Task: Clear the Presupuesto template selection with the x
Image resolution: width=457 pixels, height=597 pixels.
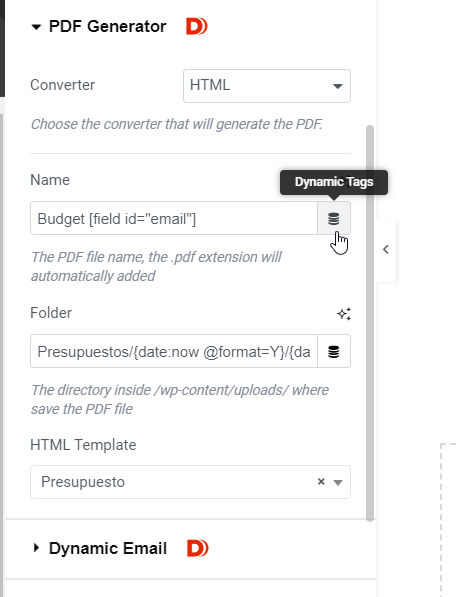Action: click(x=321, y=482)
